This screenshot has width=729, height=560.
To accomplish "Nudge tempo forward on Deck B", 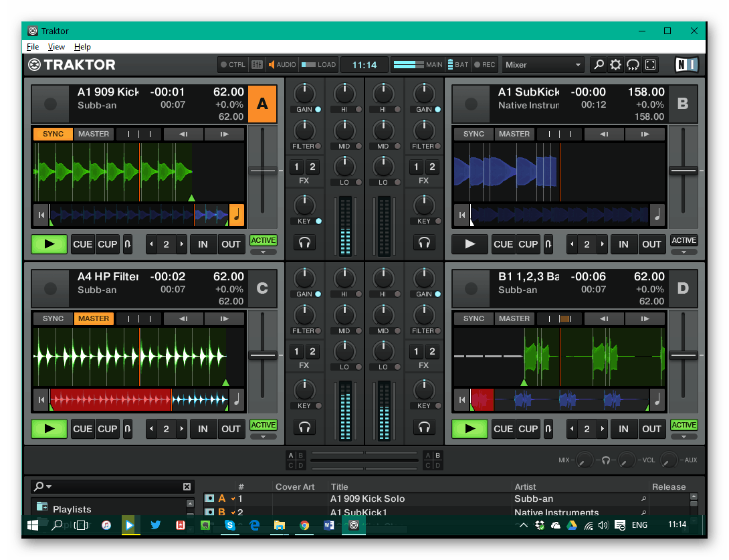I will [x=645, y=134].
